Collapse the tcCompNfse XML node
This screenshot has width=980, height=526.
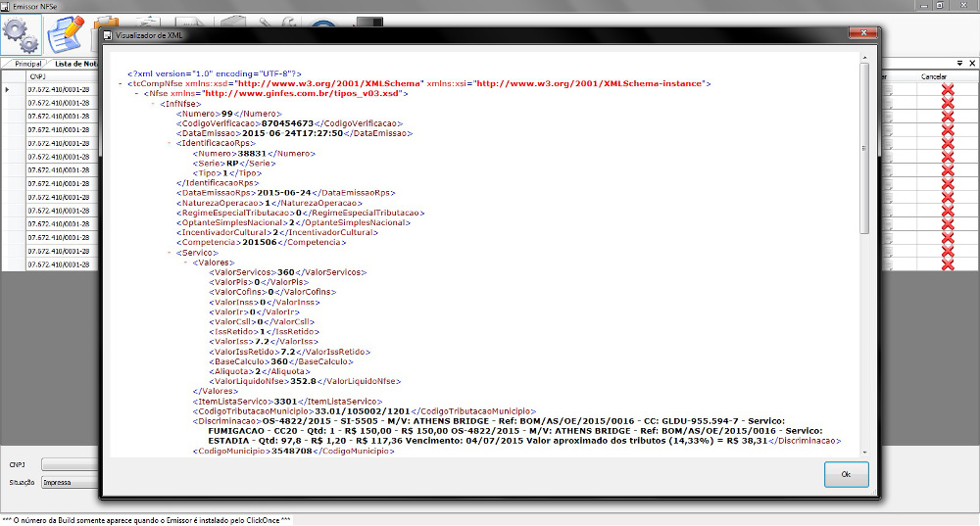pyautogui.click(x=120, y=83)
